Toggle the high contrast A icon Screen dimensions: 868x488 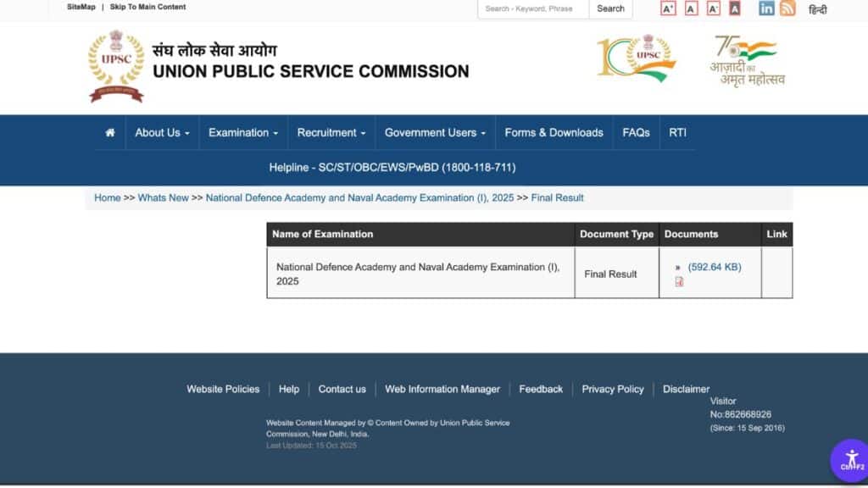(x=734, y=8)
